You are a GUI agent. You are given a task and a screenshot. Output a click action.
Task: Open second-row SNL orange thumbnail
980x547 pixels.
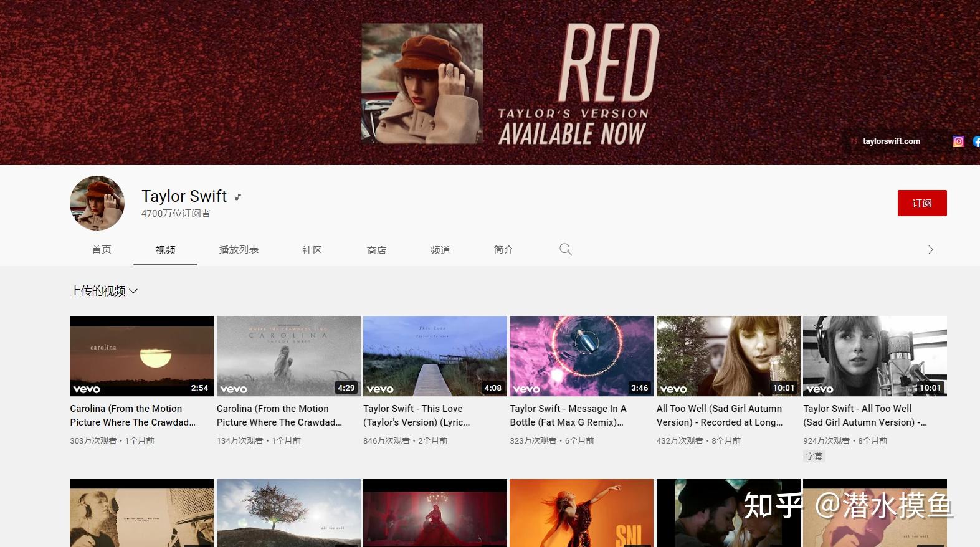coord(581,513)
